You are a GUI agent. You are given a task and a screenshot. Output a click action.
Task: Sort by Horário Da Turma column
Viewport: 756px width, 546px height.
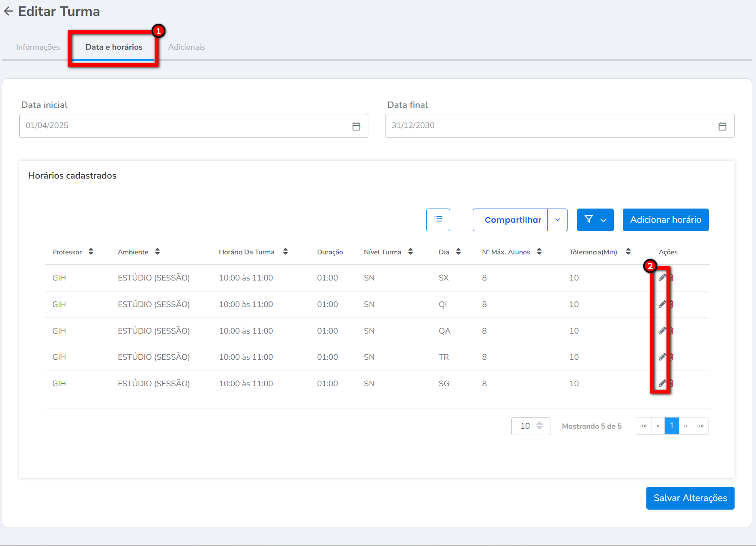click(x=285, y=252)
